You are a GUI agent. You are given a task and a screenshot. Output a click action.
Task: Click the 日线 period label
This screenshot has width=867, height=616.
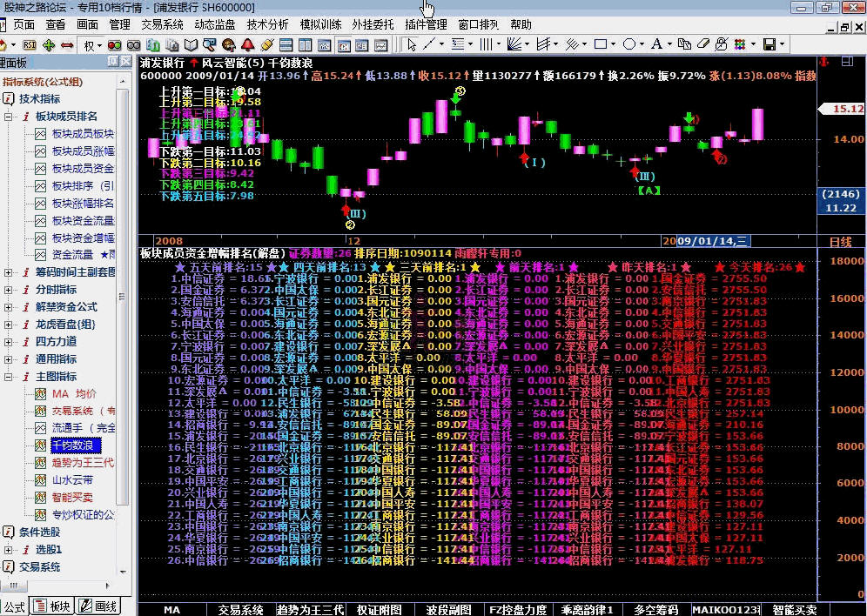pos(841,242)
